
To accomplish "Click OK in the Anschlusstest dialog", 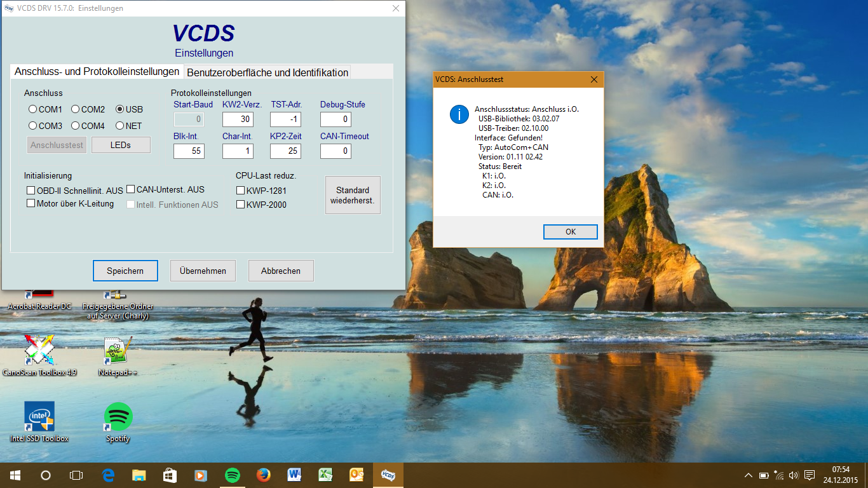I will [570, 232].
